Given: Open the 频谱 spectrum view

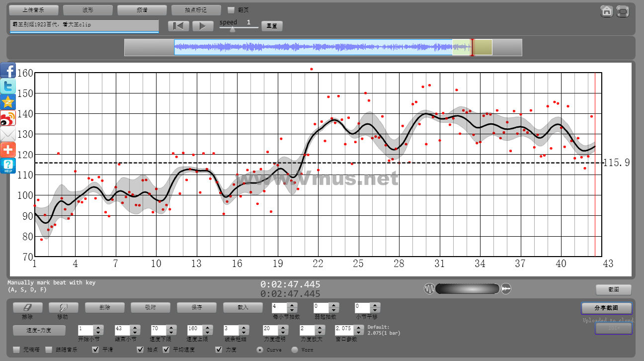Looking at the screenshot, I should pos(142,10).
